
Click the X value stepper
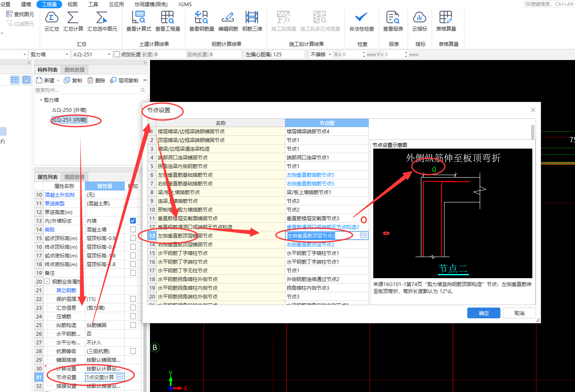click(364, 54)
